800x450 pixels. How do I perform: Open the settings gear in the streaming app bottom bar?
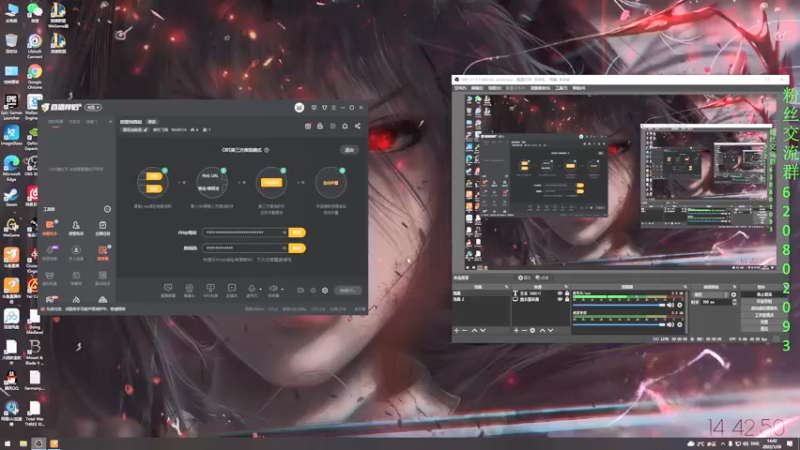[325, 290]
